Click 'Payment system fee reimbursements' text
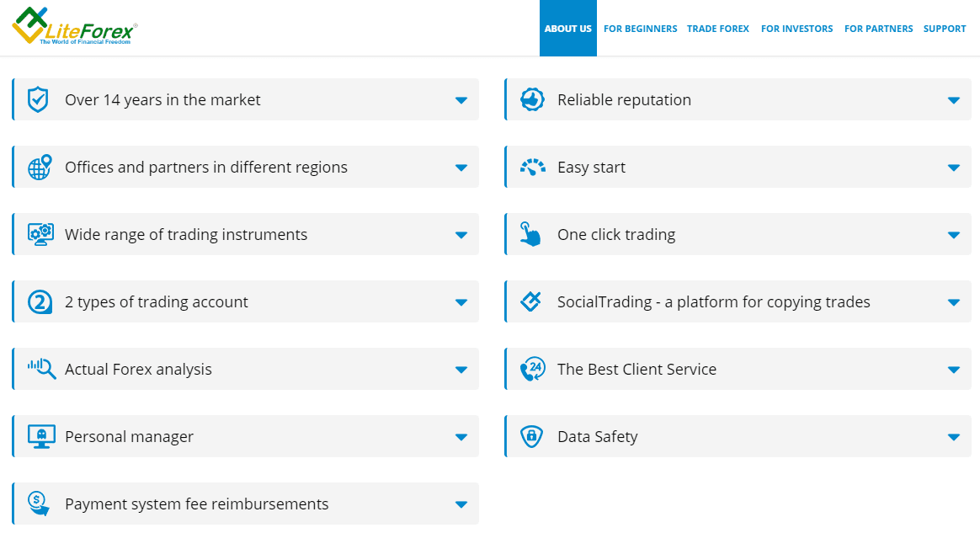The height and width of the screenshot is (533, 980). [x=197, y=504]
